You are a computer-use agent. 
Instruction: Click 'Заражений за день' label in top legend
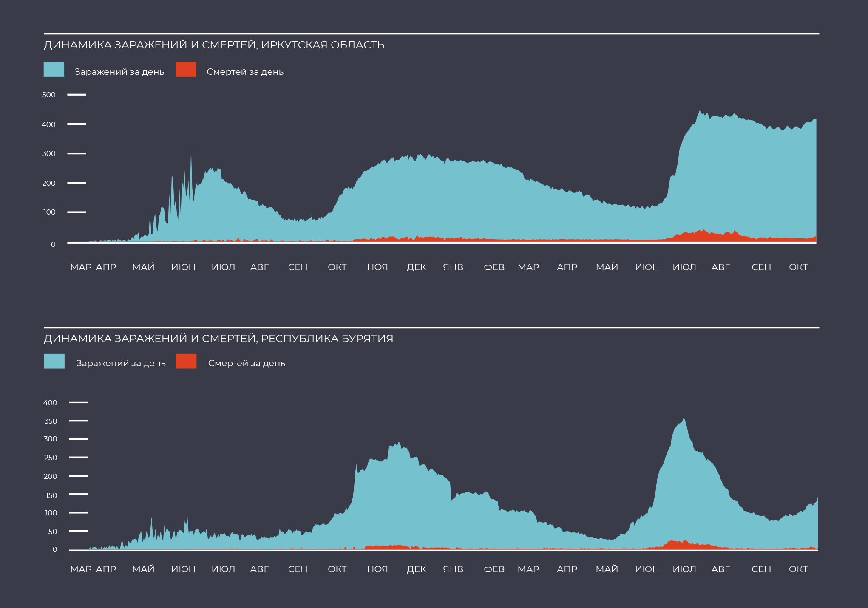click(x=119, y=72)
